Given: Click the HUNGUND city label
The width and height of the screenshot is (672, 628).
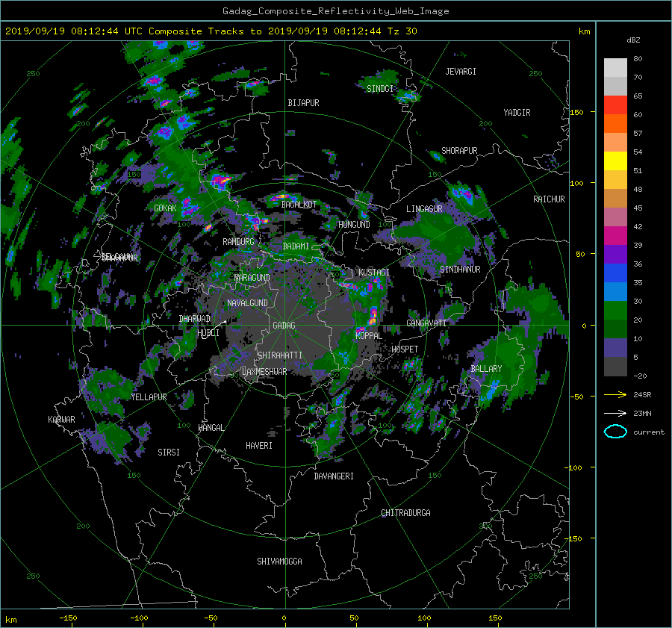Looking at the screenshot, I should pyautogui.click(x=354, y=225).
